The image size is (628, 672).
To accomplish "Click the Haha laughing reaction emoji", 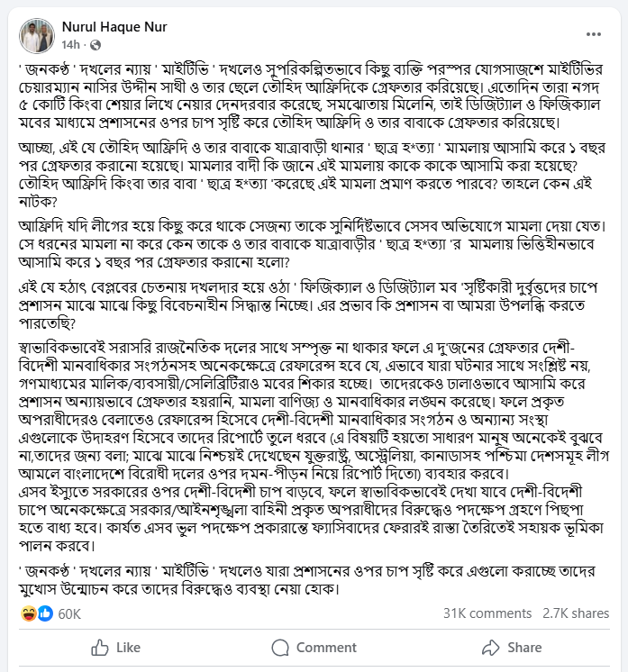I will pos(29,613).
